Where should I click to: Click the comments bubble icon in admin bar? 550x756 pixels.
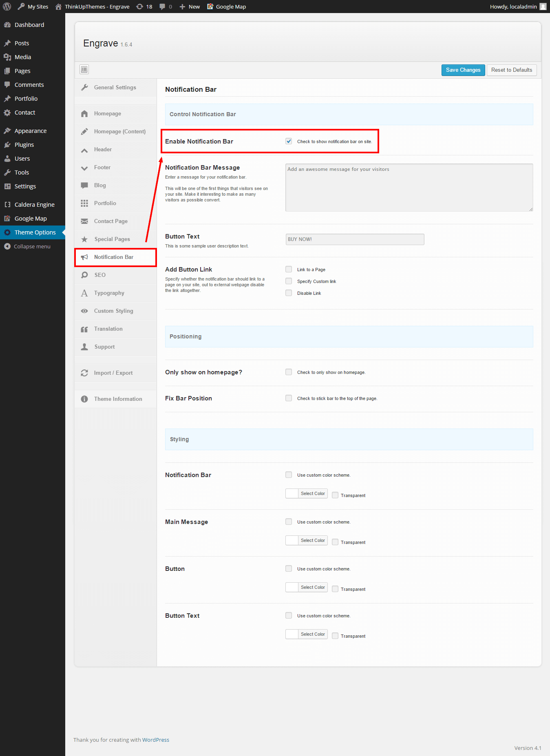pyautogui.click(x=163, y=7)
